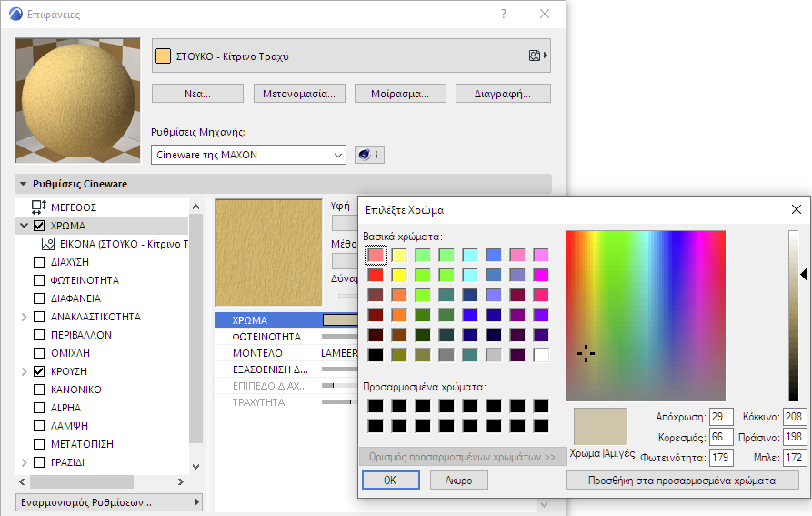Pick the pure red basic color swatch
The height and width of the screenshot is (516, 812).
click(376, 275)
